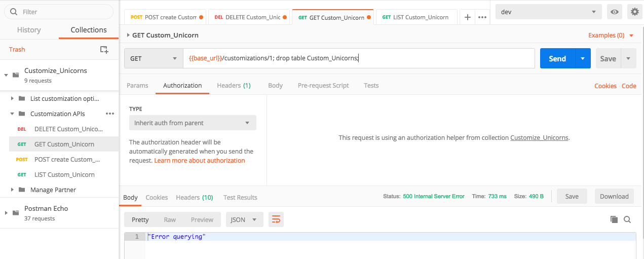The image size is (644, 259).
Task: Open the Pre-request Script tab
Action: [323, 85]
